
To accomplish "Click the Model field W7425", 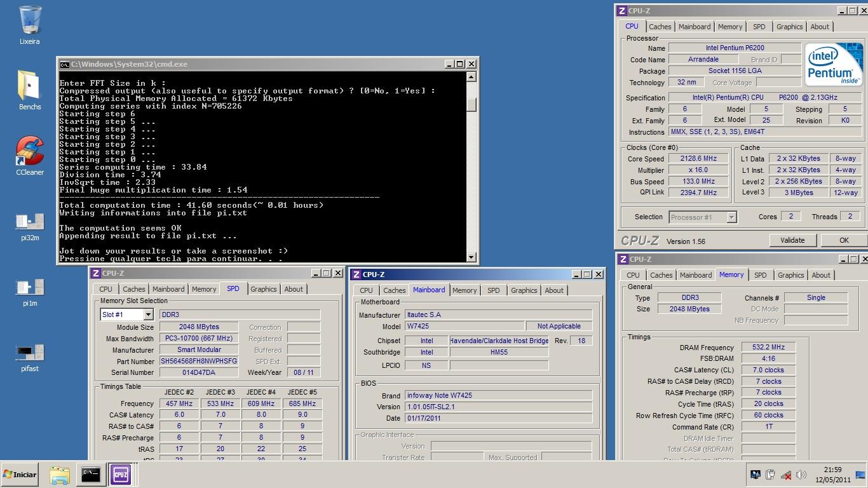I will click(x=465, y=327).
